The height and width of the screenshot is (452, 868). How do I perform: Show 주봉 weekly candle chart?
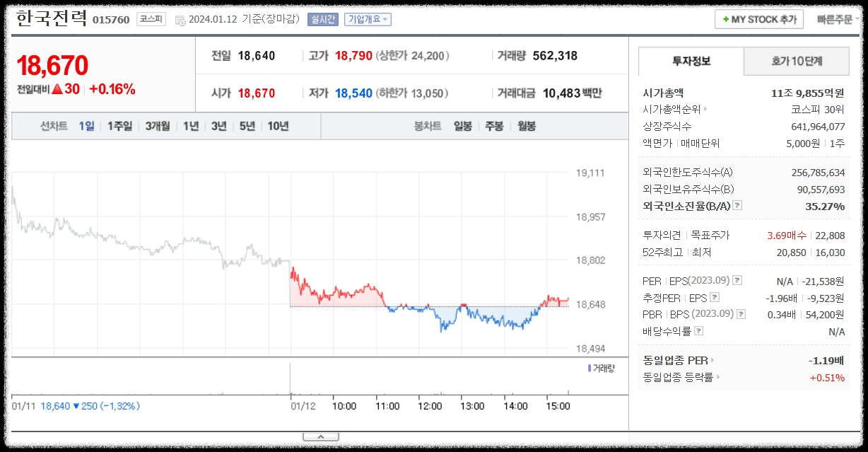pos(494,127)
